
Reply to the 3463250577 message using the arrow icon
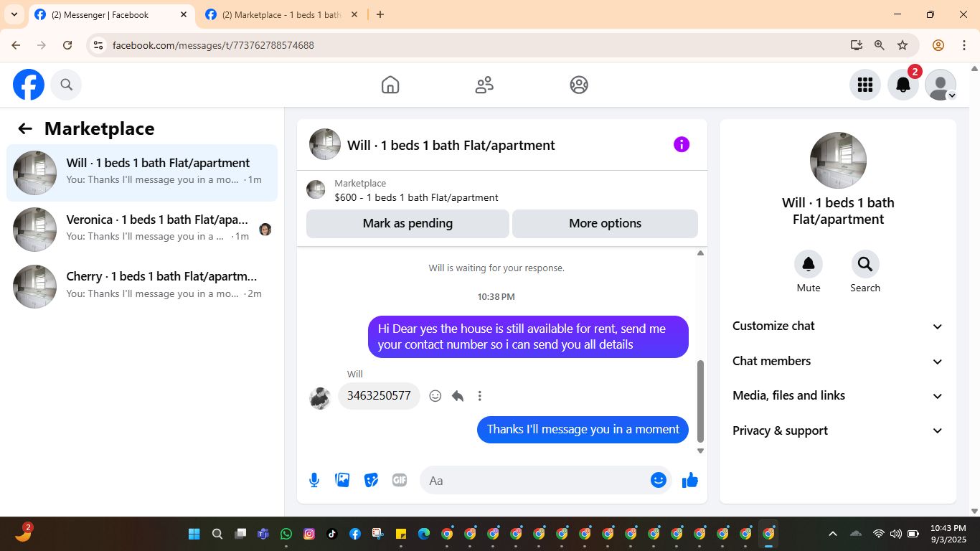click(x=458, y=395)
